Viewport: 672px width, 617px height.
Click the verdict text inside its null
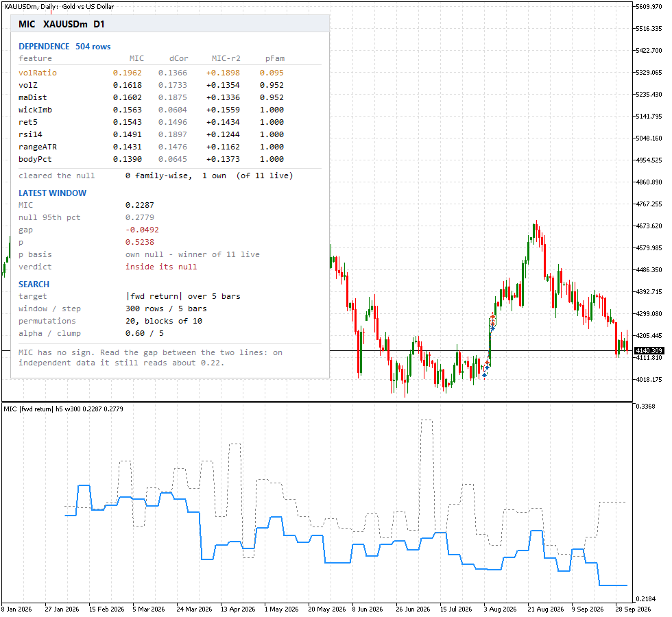pyautogui.click(x=161, y=267)
